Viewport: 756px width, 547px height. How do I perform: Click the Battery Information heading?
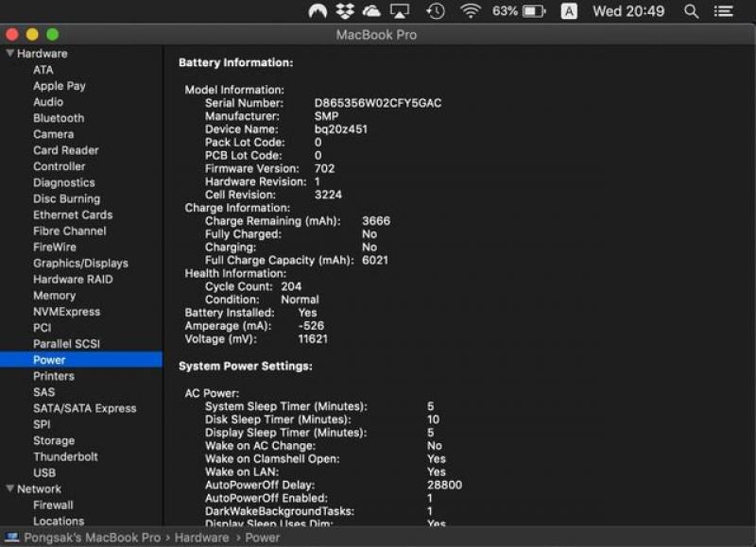[235, 62]
